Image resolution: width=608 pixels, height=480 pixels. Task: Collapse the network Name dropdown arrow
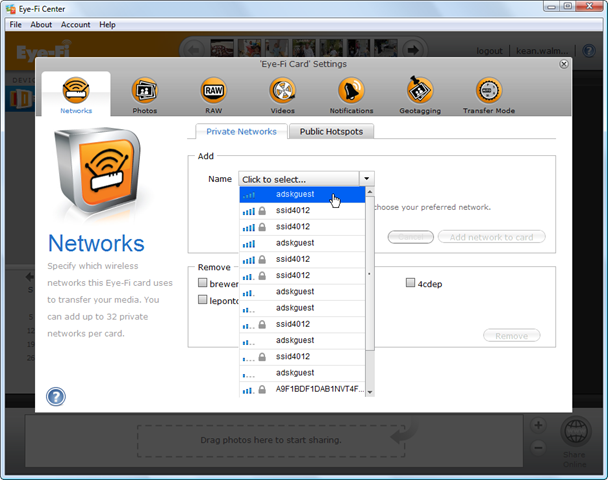click(367, 179)
